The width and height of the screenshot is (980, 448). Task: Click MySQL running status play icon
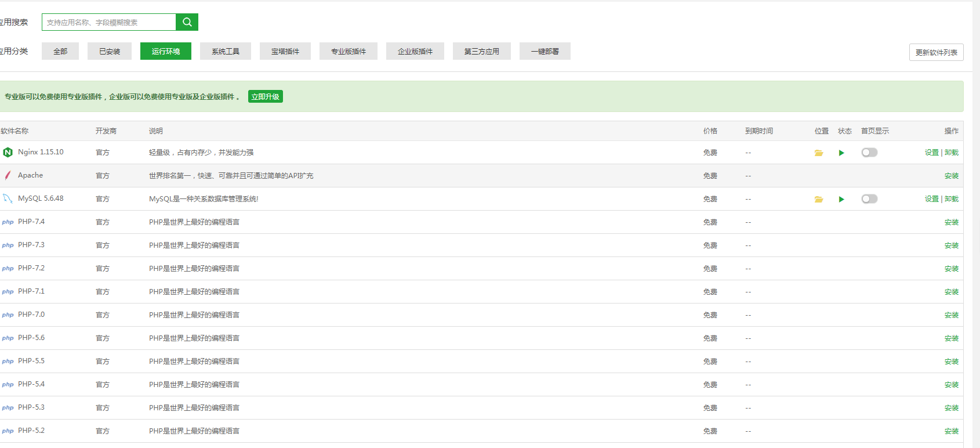[x=841, y=199]
